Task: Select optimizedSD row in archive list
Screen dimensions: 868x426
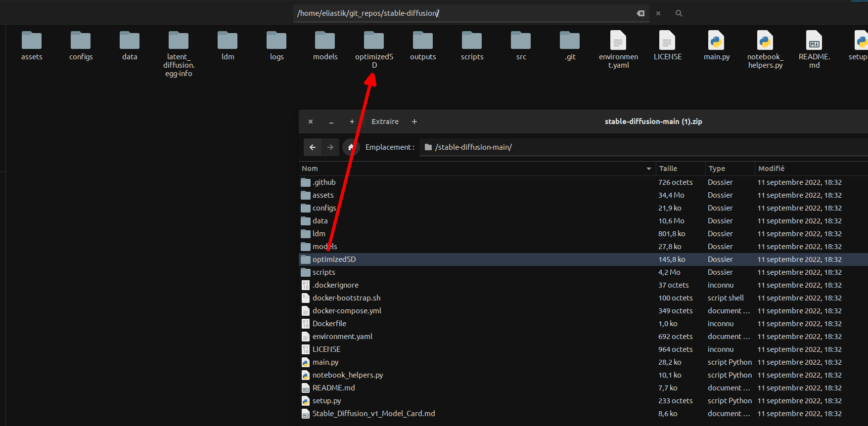Action: (583, 259)
